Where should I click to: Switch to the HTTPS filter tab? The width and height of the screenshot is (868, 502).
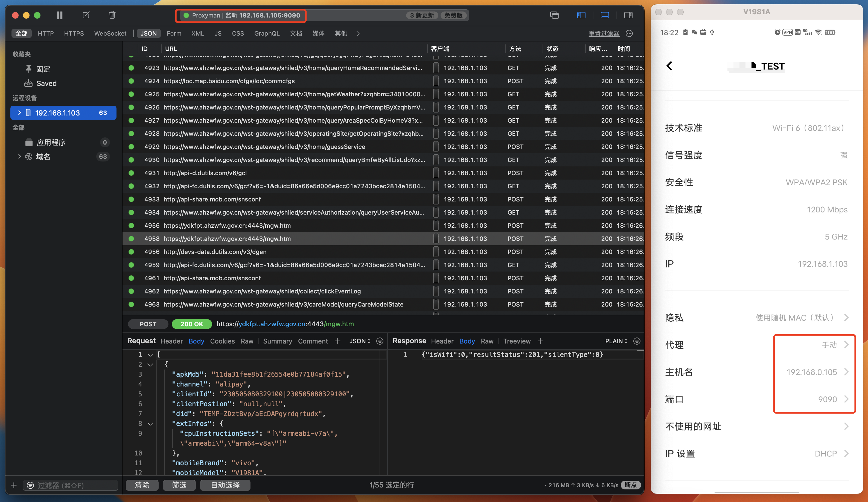(74, 33)
